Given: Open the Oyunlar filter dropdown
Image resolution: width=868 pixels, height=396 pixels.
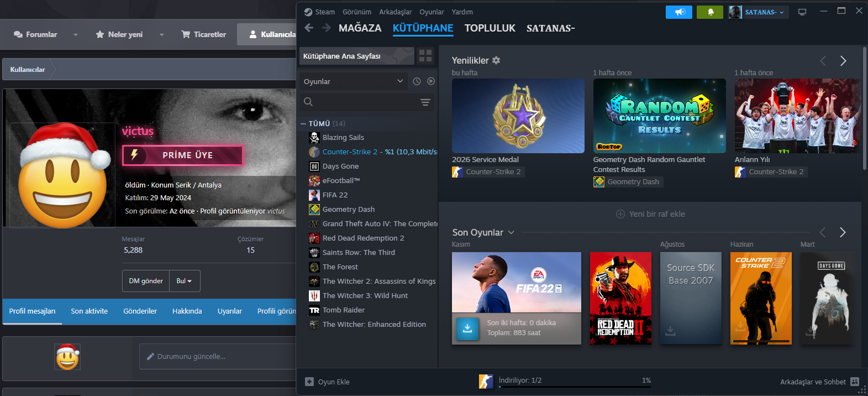Looking at the screenshot, I should click(354, 81).
